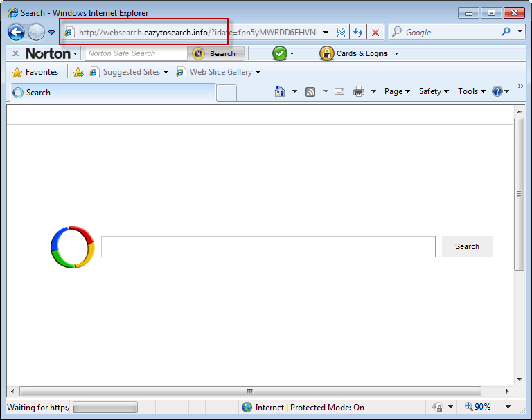Expand the privacy icon dropdown in status bar
Screen dimensions: 532x420
(x=450, y=407)
